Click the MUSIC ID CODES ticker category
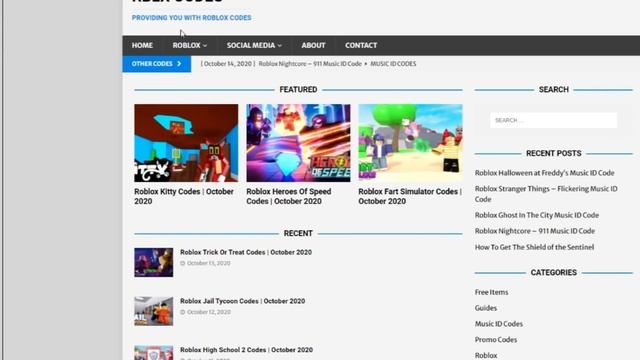The width and height of the screenshot is (640, 360). coord(393,64)
